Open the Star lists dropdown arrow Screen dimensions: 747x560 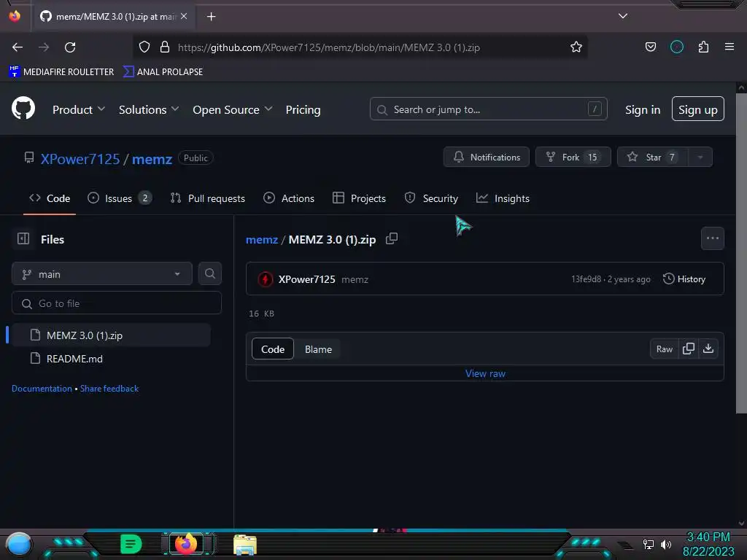point(700,157)
